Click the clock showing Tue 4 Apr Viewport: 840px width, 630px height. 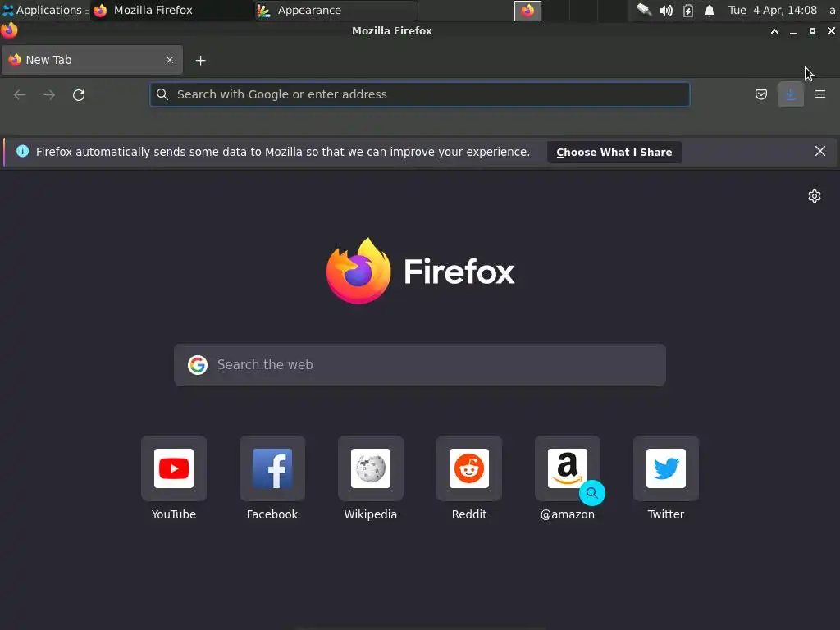point(773,10)
